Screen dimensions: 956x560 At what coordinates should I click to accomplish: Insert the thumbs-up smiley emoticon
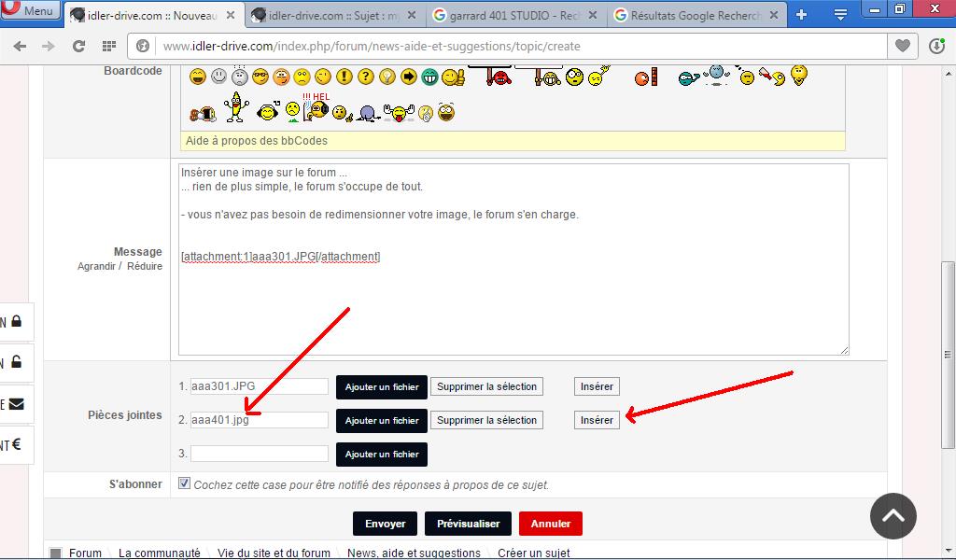click(x=453, y=77)
